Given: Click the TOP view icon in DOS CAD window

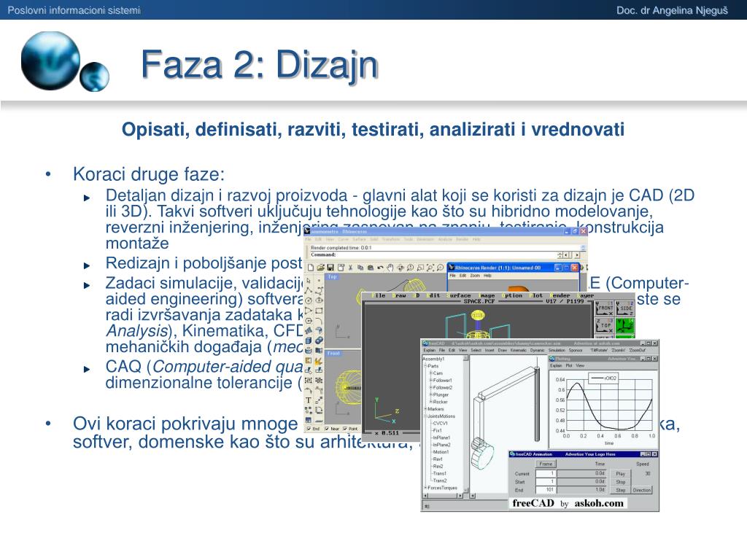Looking at the screenshot, I should pos(605,326).
